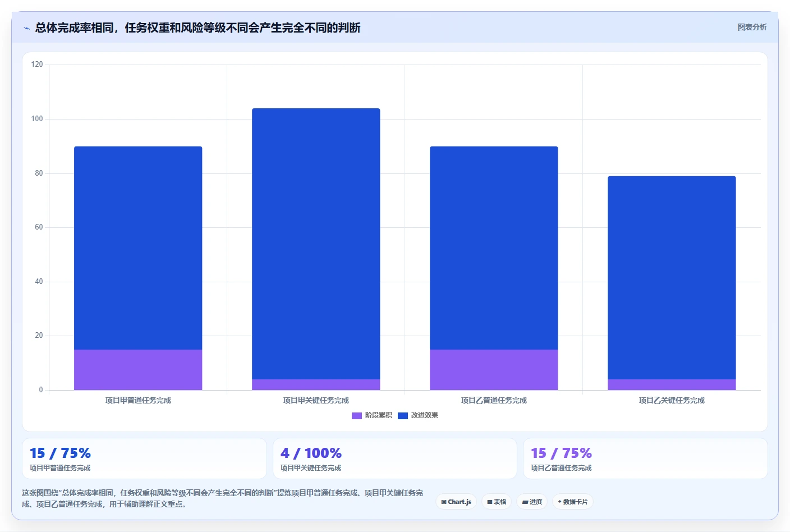Select the 表格 tag pill
The image size is (790, 532).
497,502
